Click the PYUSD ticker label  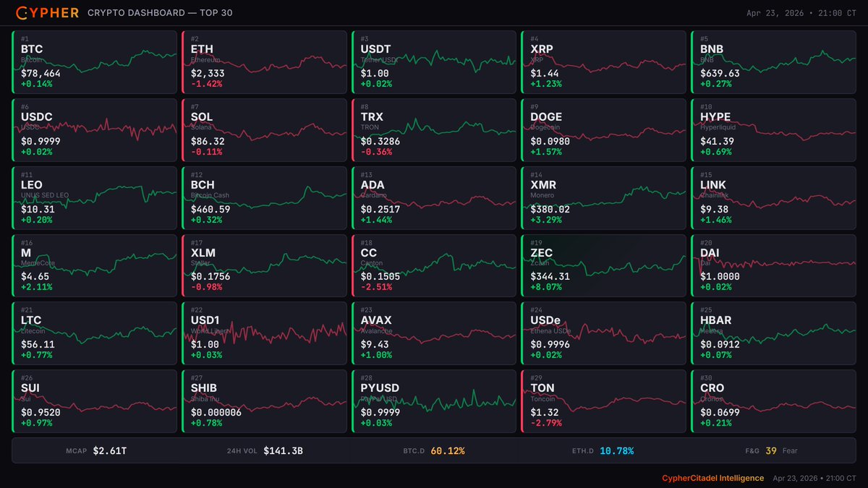point(380,389)
